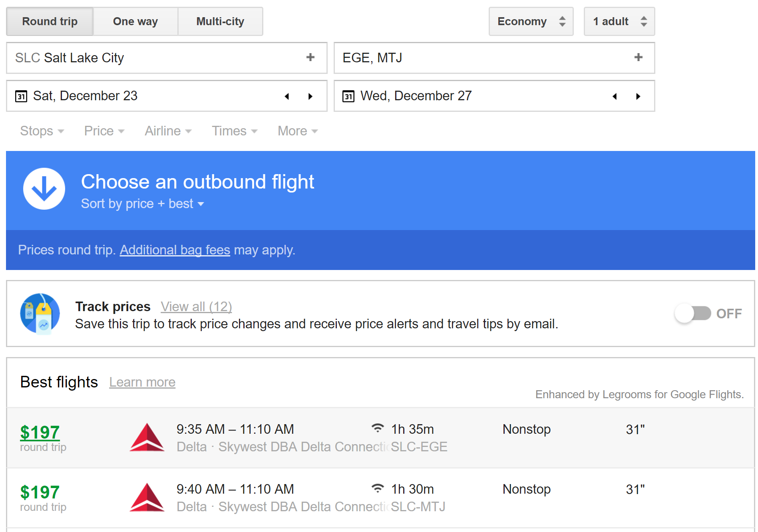This screenshot has height=532, width=758.
Task: Click the blue outbound flight arrow icon
Action: point(44,189)
